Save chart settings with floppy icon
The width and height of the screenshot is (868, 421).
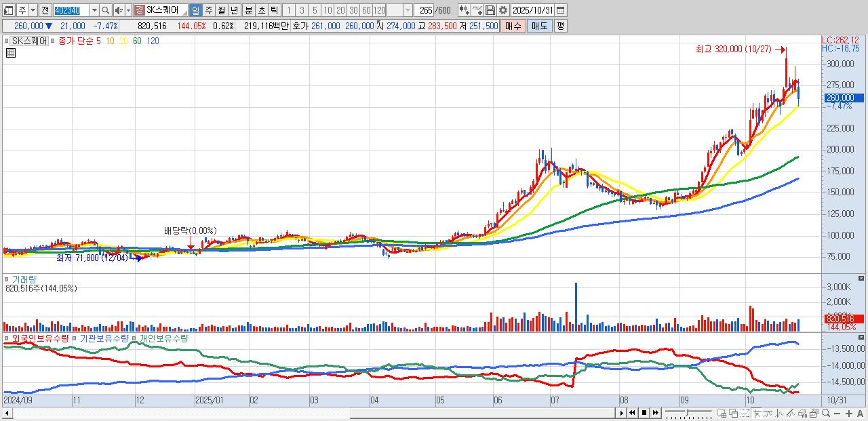pyautogui.click(x=490, y=10)
